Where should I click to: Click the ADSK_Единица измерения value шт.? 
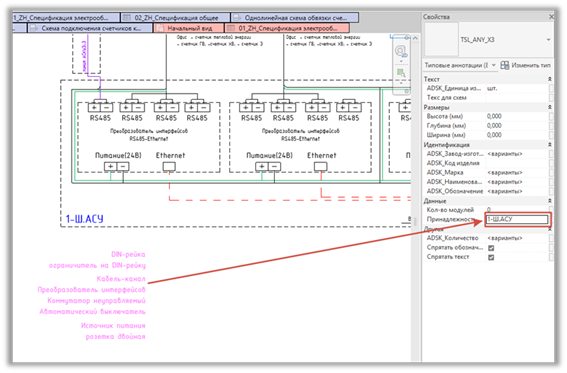coord(517,88)
